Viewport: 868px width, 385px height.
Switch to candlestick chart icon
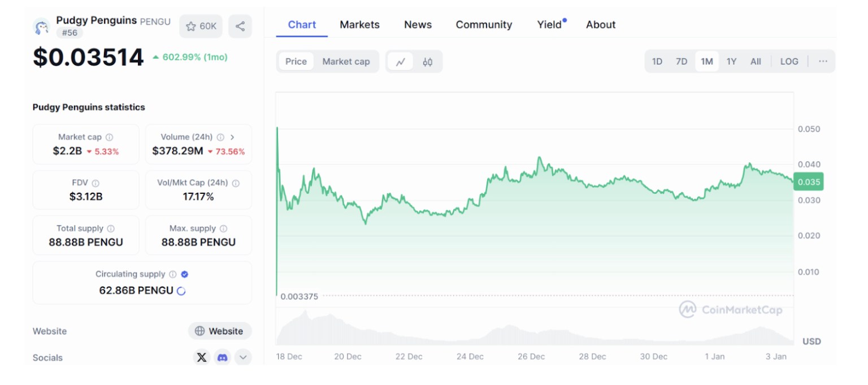click(x=428, y=62)
